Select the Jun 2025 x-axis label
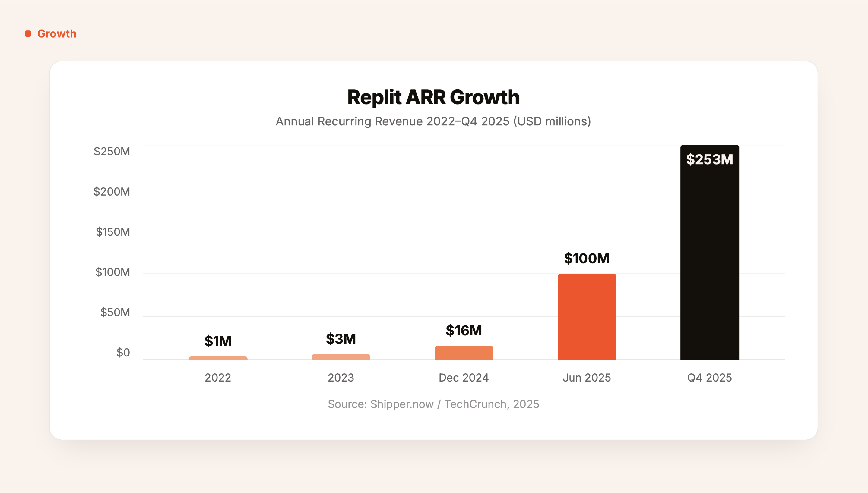Screen dimensions: 868x493 pyautogui.click(x=587, y=378)
